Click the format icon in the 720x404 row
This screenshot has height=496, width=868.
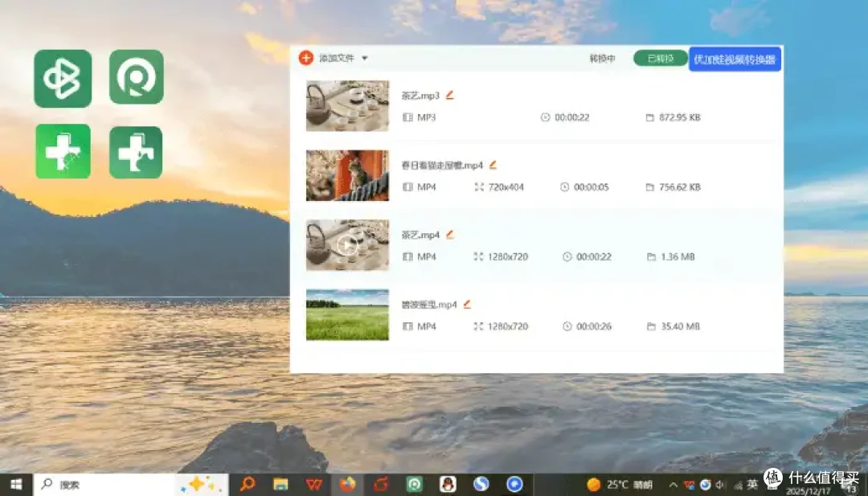point(408,187)
